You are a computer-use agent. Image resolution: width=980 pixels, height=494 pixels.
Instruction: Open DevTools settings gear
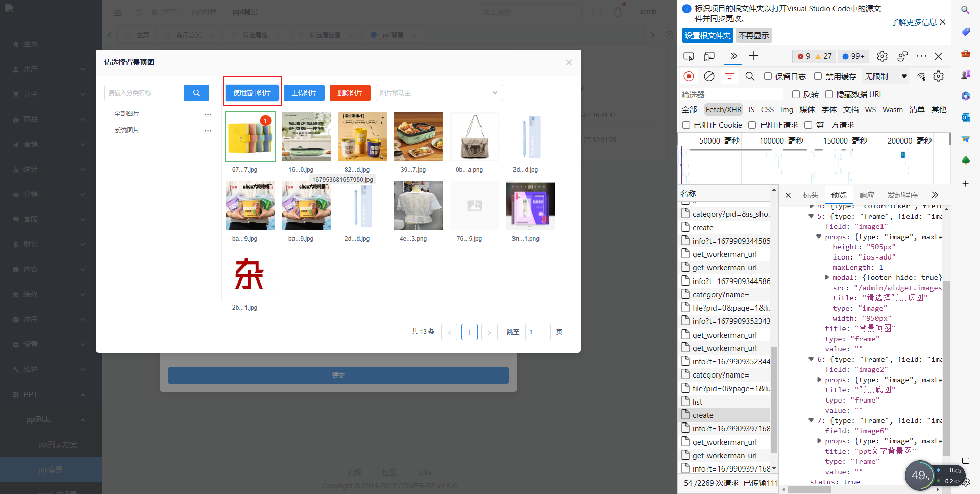pos(882,56)
